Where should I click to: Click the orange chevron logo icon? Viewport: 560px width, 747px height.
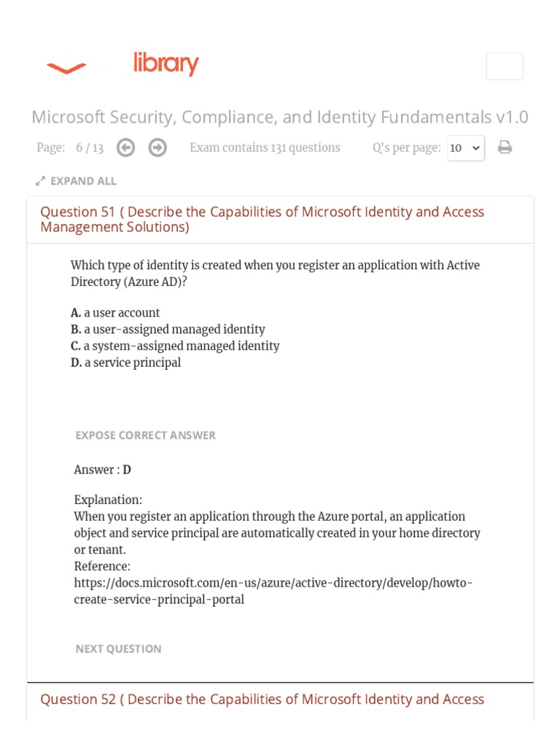pos(66,69)
